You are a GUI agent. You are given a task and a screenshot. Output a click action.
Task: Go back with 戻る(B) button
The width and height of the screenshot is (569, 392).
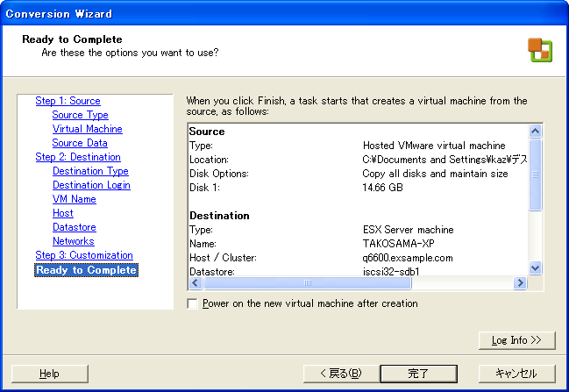click(341, 374)
